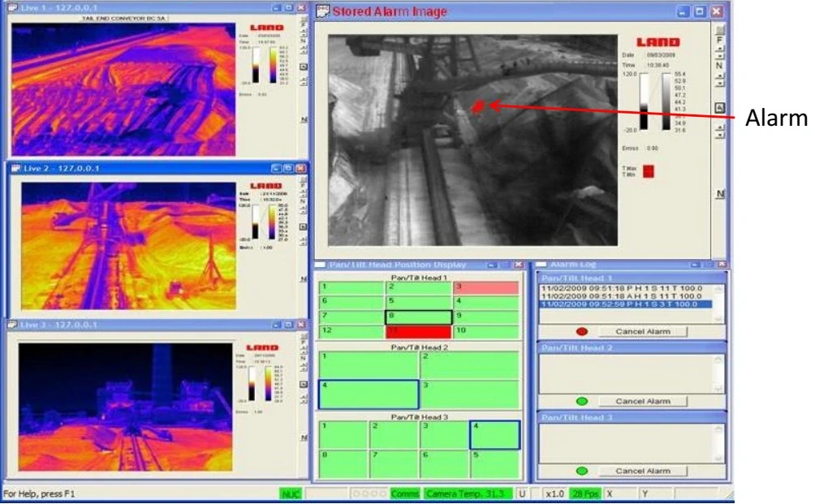Click green status indicator for Pan/Tilt Head 3
The image size is (815, 504).
pyautogui.click(x=580, y=471)
